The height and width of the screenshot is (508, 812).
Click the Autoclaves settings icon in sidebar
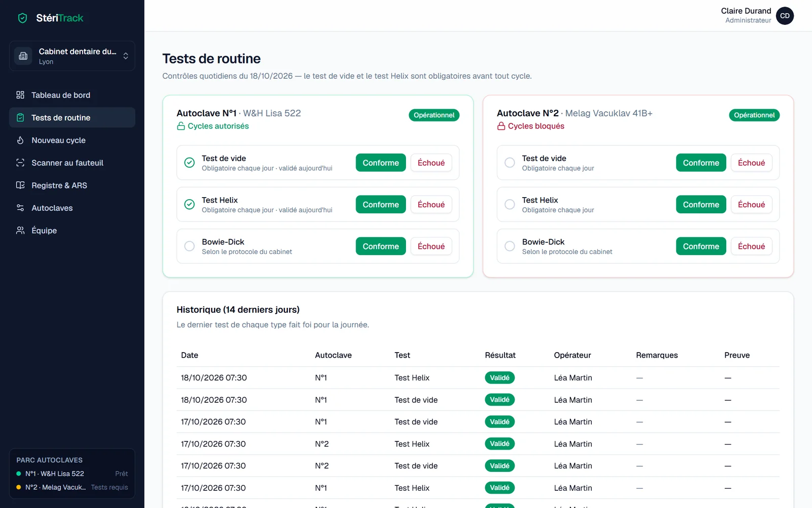(20, 208)
